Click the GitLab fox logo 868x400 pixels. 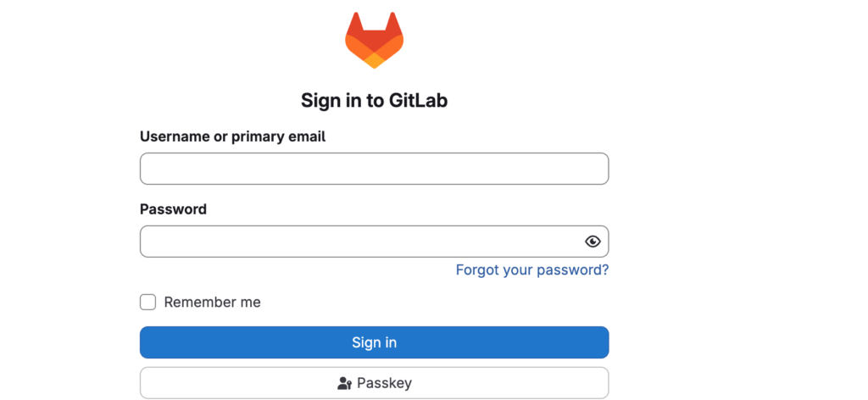(x=374, y=40)
